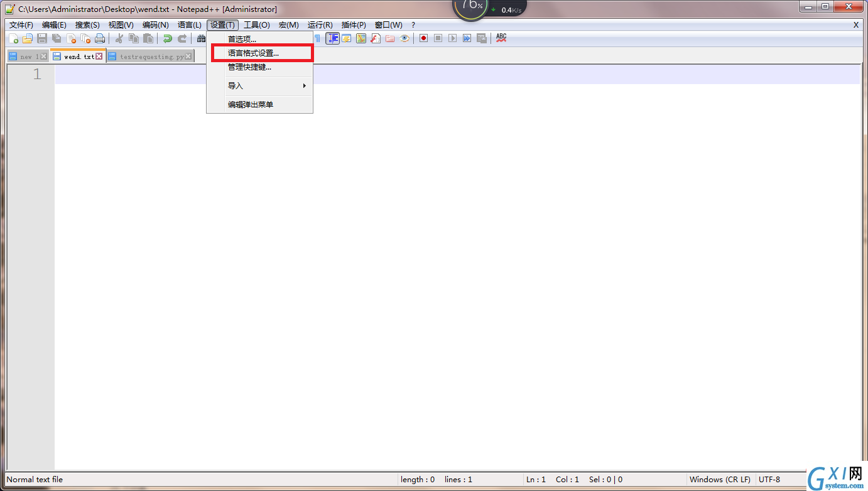Viewport: 868px width, 491px height.
Task: Choose 首选项... from the settings menu
Action: coord(259,39)
